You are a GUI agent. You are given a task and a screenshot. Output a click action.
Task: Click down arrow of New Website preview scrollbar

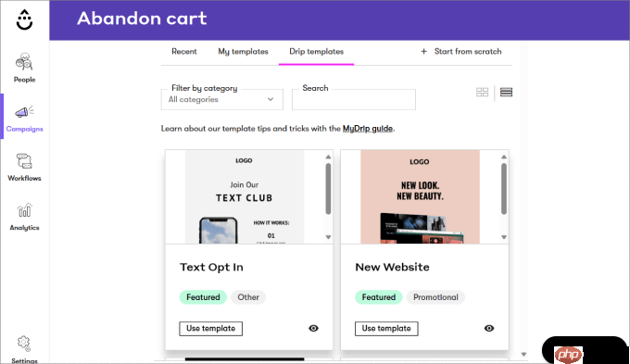click(x=504, y=237)
